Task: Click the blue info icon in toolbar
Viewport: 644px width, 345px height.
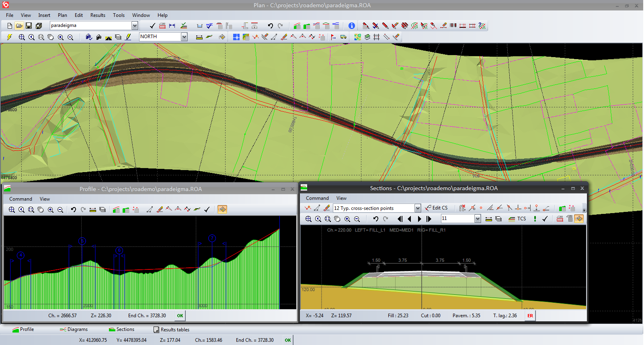Action: [x=352, y=26]
